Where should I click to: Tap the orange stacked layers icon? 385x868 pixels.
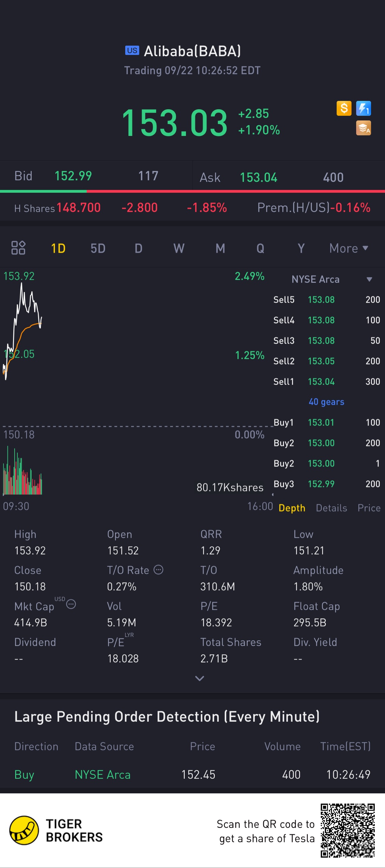[363, 128]
